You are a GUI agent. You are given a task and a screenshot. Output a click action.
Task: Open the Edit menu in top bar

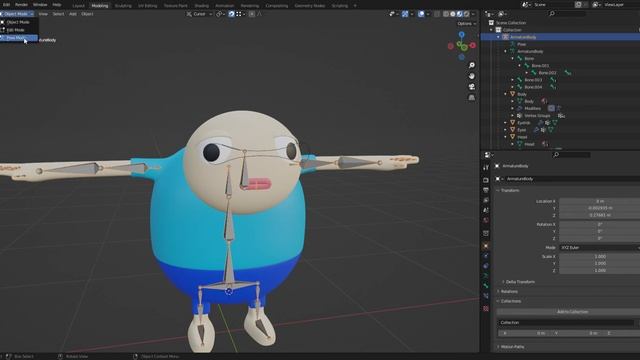click(7, 5)
